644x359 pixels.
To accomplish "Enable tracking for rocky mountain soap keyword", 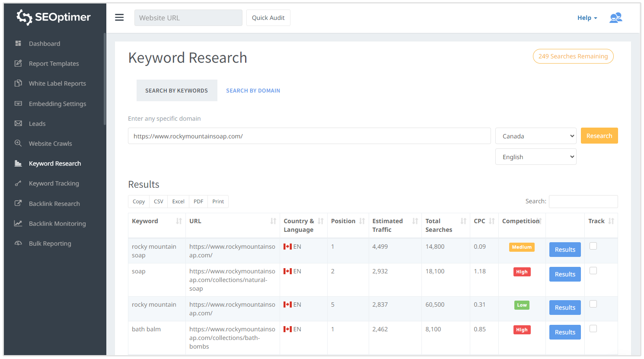I will 593,245.
